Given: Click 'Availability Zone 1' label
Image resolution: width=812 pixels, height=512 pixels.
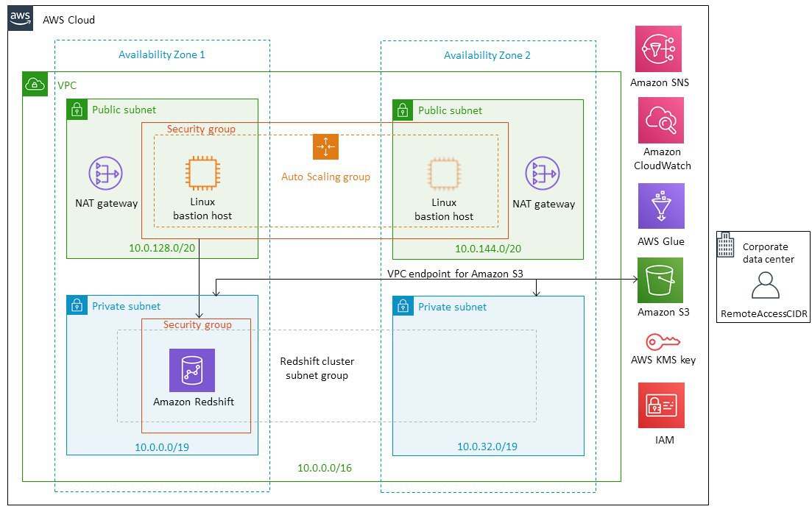Looking at the screenshot, I should (x=161, y=54).
